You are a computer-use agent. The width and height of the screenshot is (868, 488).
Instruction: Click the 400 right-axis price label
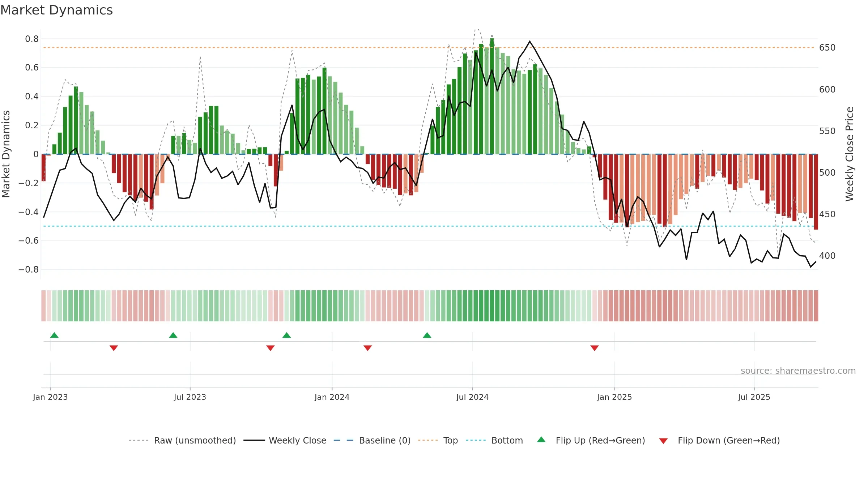click(827, 256)
